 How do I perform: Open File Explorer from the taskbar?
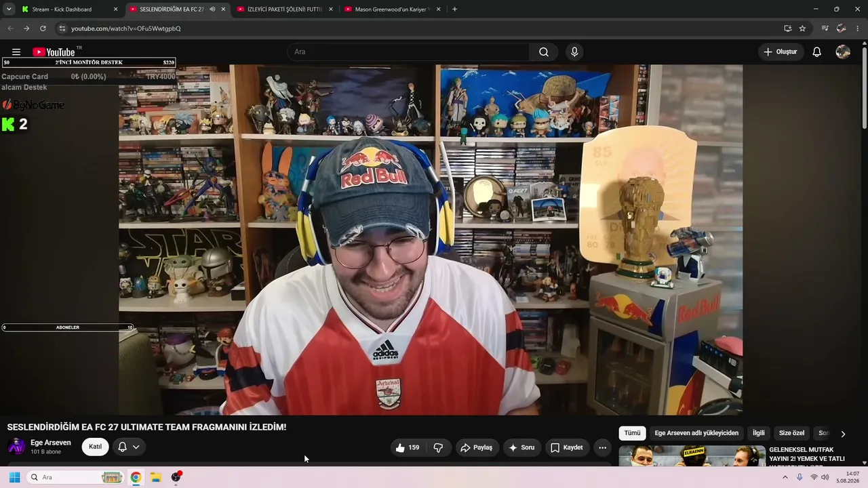click(x=155, y=477)
